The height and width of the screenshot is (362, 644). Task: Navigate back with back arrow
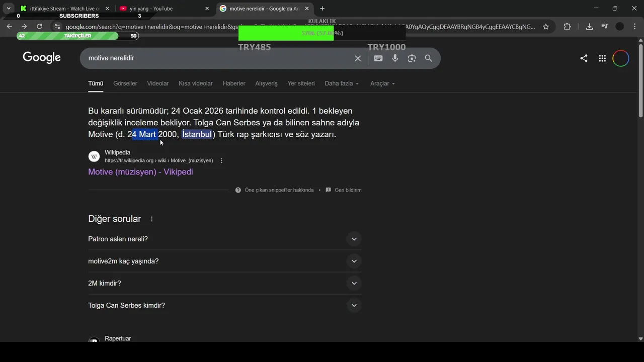click(9, 26)
